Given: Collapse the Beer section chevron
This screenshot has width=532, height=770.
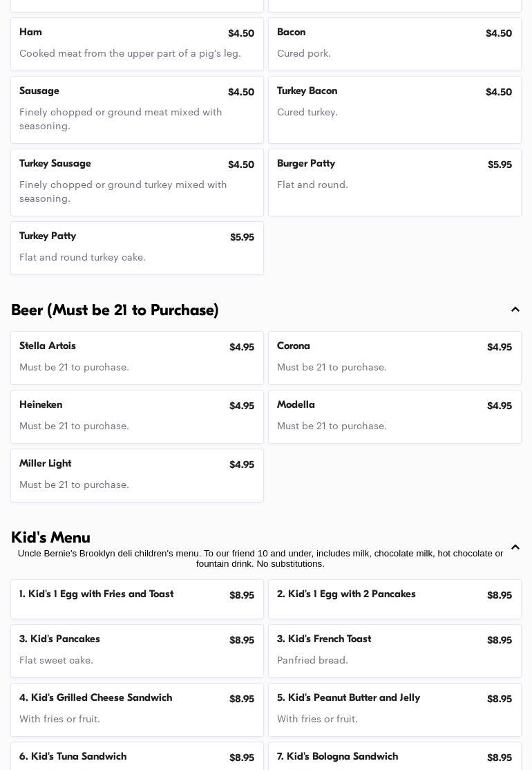Looking at the screenshot, I should 515,310.
